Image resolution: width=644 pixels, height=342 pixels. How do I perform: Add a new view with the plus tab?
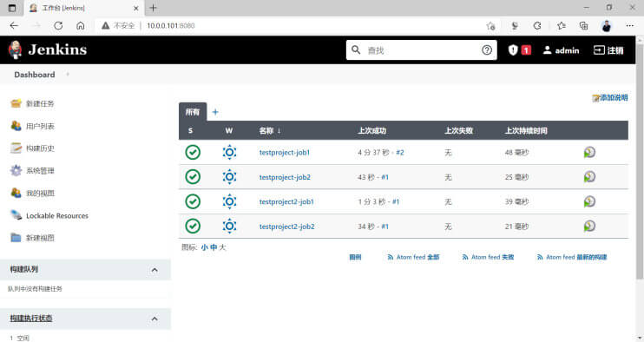(x=215, y=112)
